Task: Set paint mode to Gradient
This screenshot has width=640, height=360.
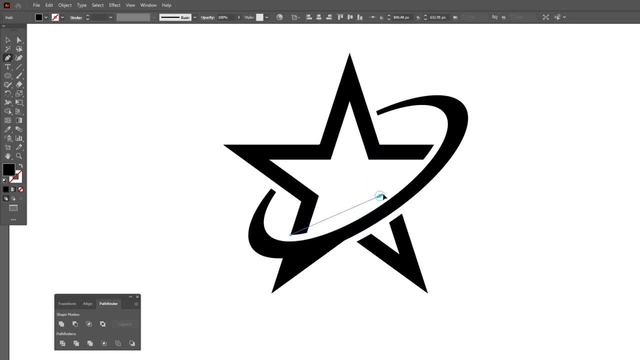Action: (13, 189)
